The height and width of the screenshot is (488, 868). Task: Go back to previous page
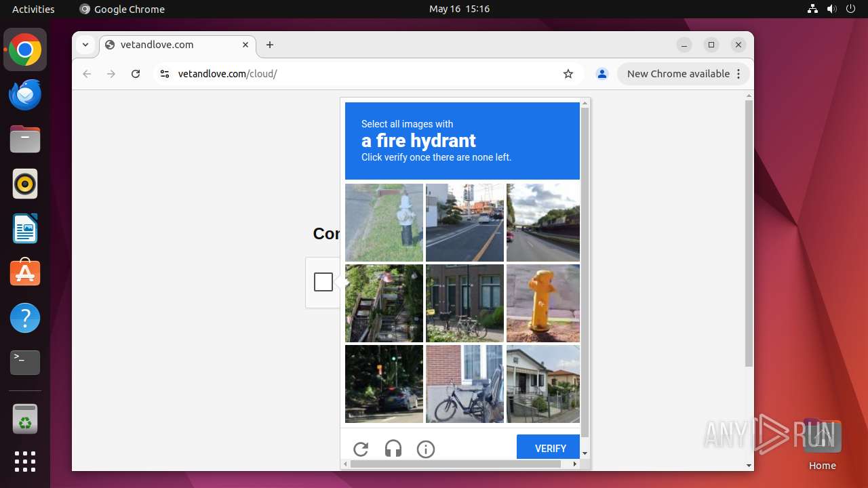87,74
